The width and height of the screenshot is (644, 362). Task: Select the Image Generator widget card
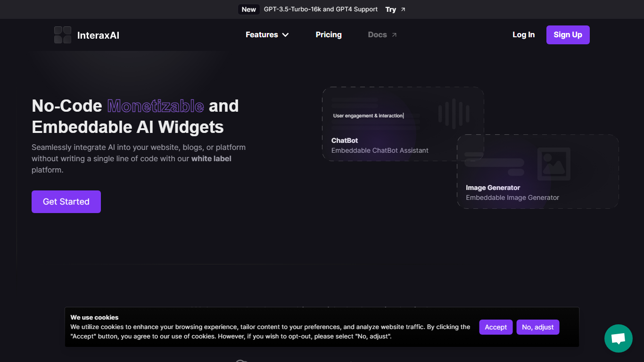tap(537, 189)
